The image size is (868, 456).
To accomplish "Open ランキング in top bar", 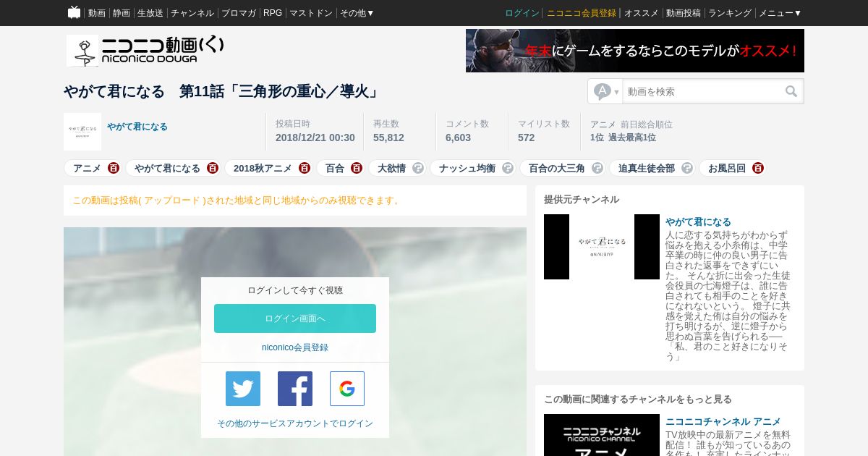I will (730, 13).
